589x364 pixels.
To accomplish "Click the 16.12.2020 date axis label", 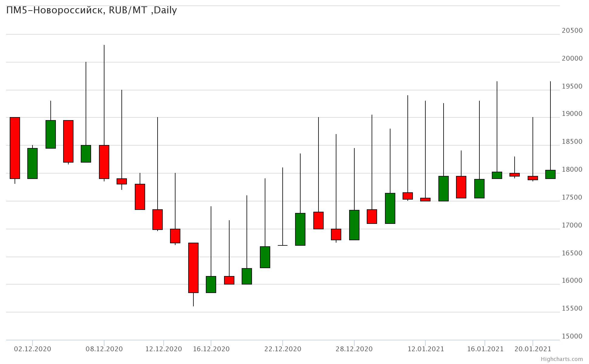I will click(211, 349).
